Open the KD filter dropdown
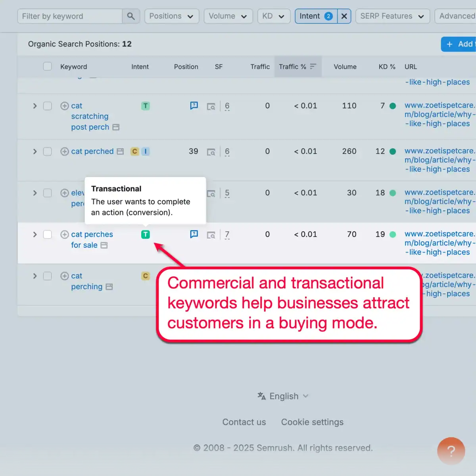This screenshot has height=476, width=476. coord(274,16)
